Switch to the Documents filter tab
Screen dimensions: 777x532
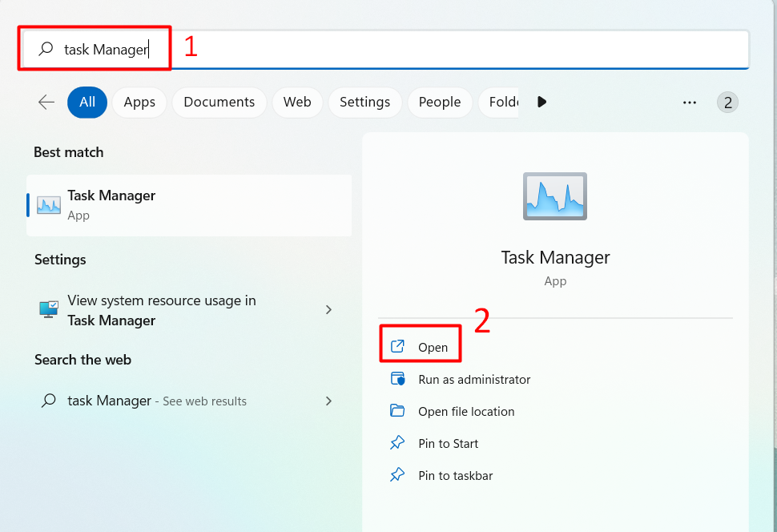click(219, 102)
